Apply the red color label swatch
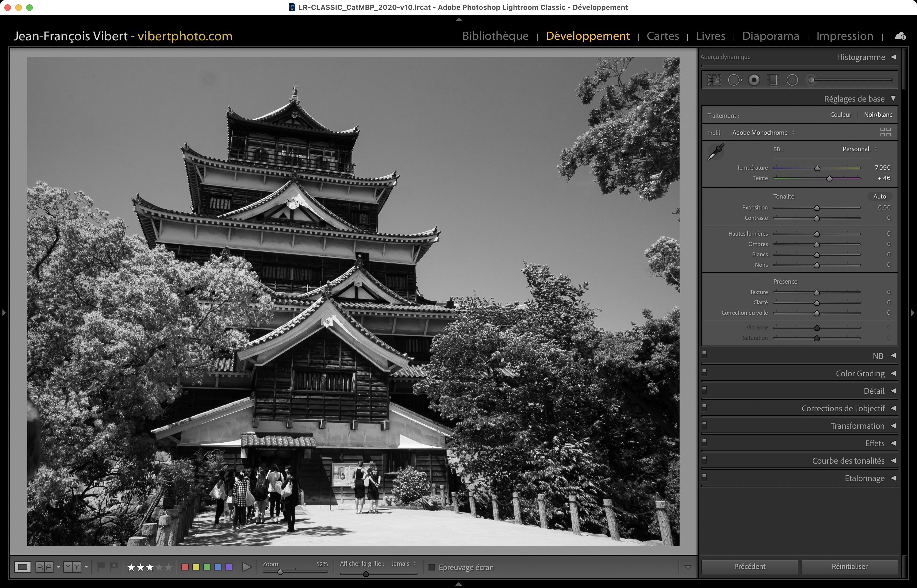 (x=185, y=567)
